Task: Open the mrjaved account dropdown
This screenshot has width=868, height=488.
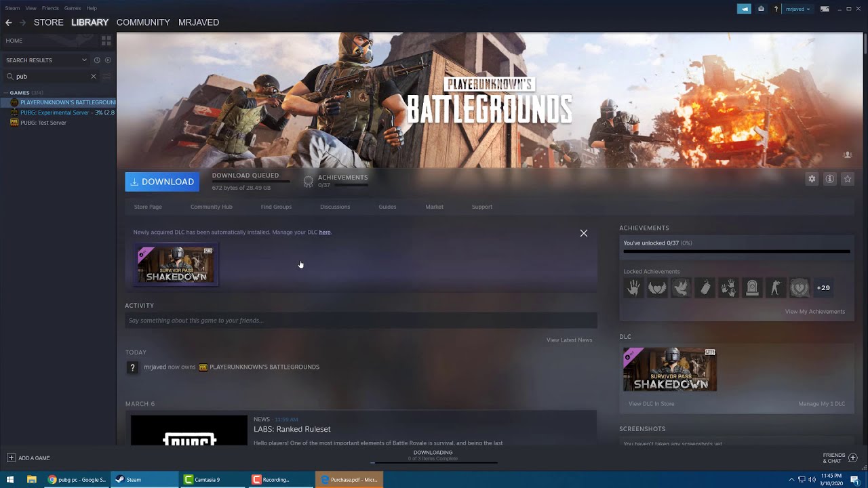Action: [x=797, y=9]
